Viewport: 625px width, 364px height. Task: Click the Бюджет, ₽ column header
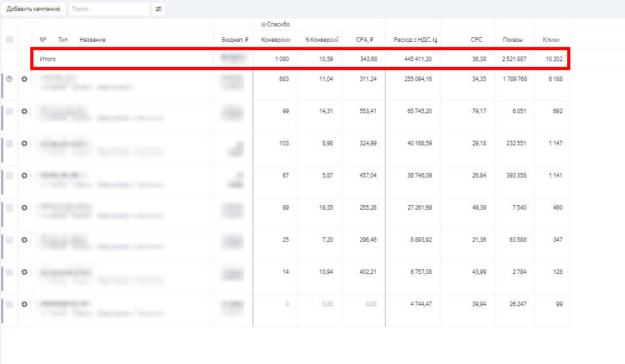235,39
